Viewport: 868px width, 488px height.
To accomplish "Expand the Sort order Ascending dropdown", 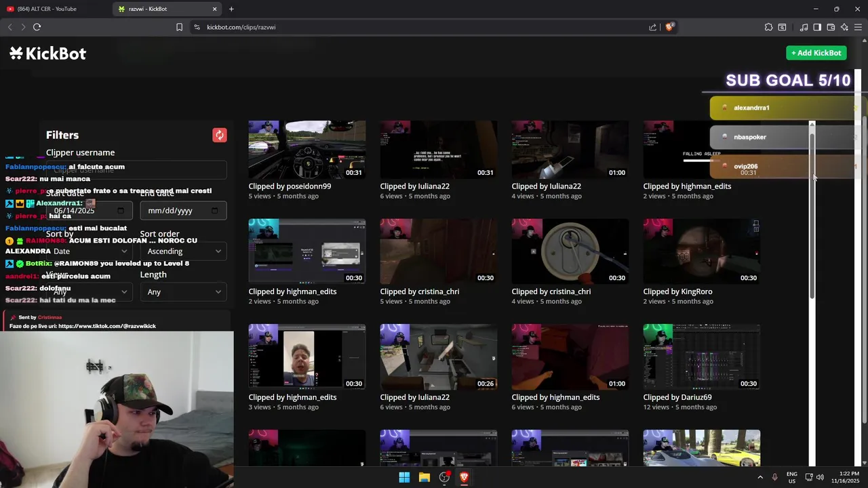I will tap(183, 251).
